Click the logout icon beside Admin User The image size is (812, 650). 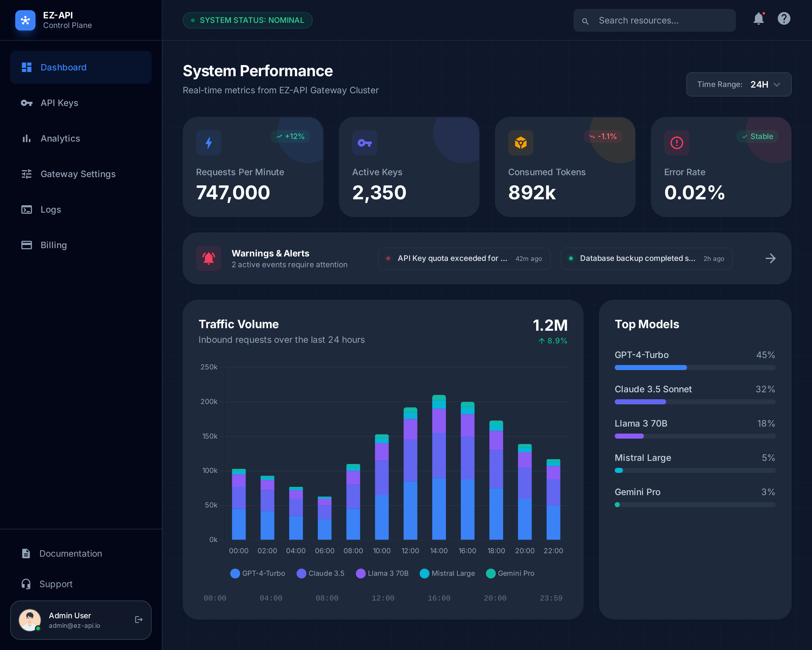point(139,620)
